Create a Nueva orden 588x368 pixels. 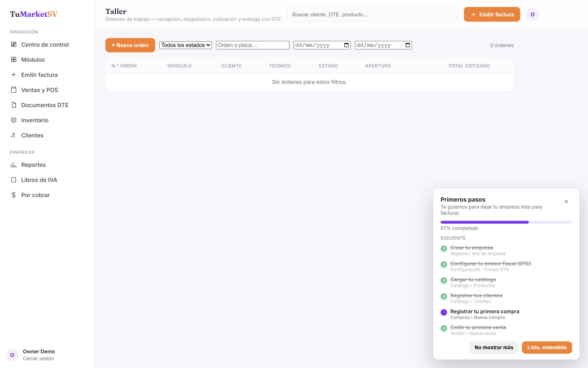click(130, 45)
